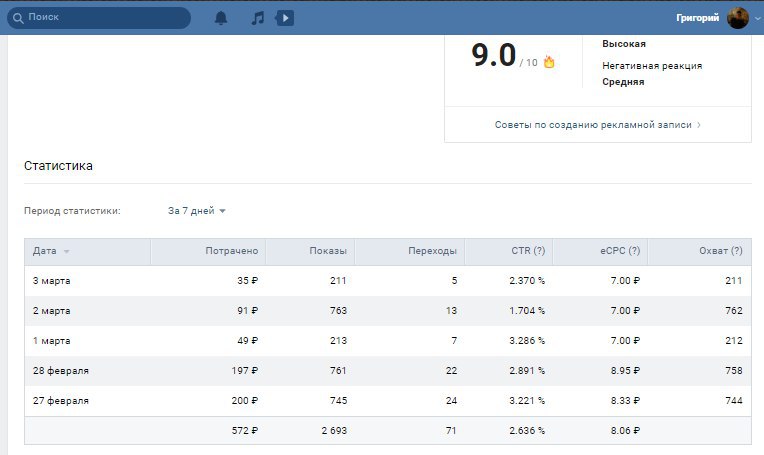Click the 761 impressions value
This screenshot has height=455, width=764.
point(338,371)
